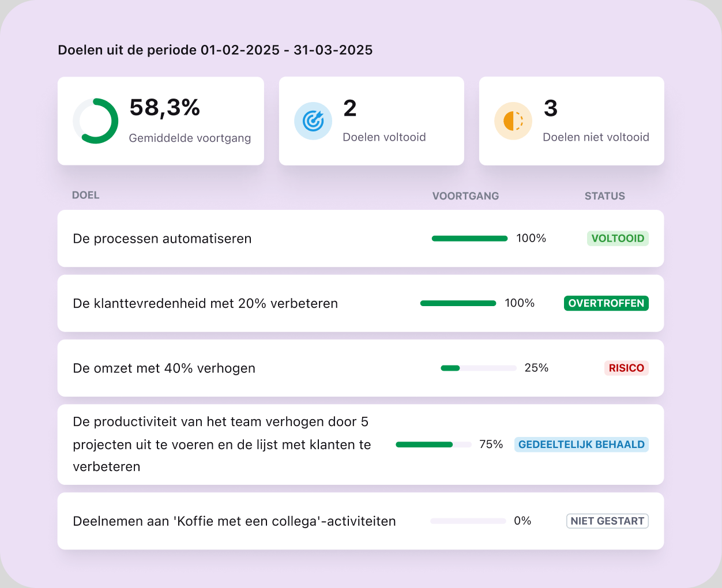Select the OVERTROFFEN status badge
This screenshot has width=722, height=588.
(x=606, y=303)
